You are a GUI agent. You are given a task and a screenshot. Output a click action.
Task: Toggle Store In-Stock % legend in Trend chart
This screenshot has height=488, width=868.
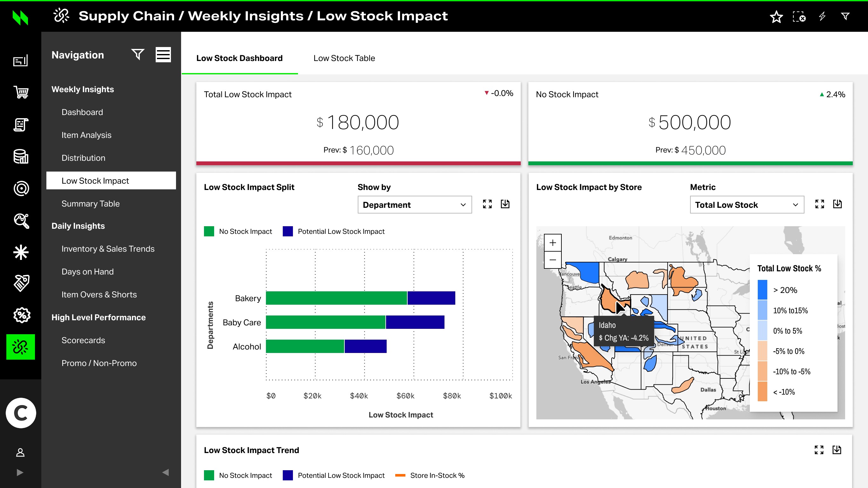click(x=430, y=476)
